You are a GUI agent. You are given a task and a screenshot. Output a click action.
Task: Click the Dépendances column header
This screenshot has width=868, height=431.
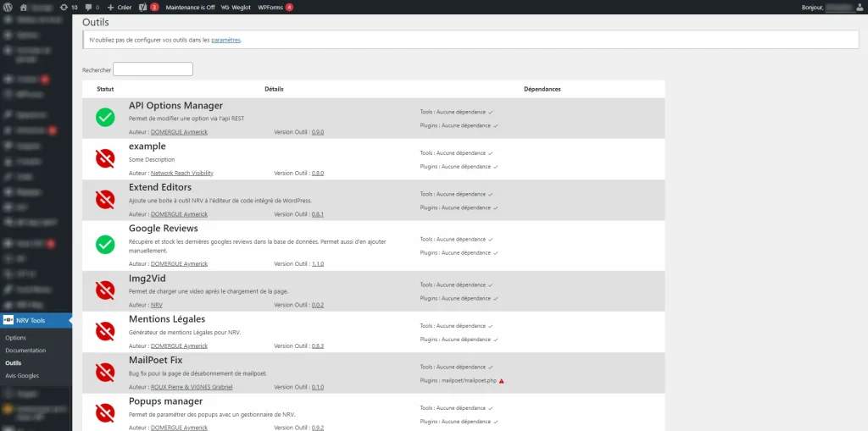(542, 89)
